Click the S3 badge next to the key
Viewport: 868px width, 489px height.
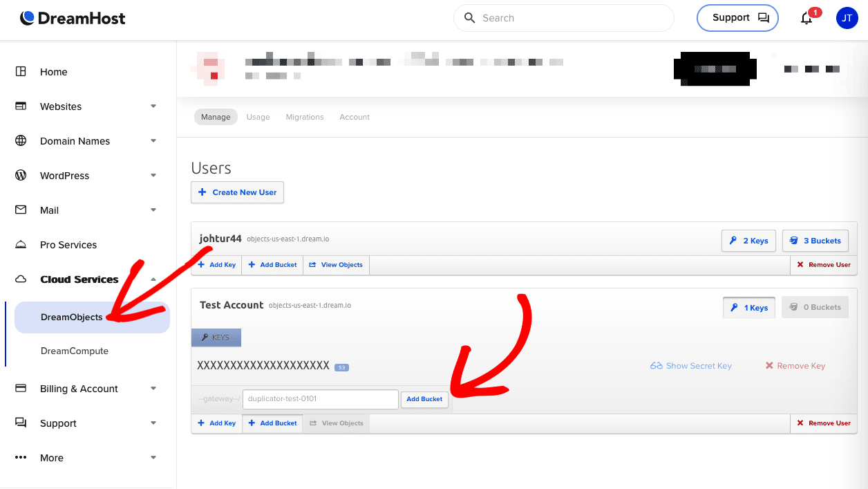click(341, 367)
